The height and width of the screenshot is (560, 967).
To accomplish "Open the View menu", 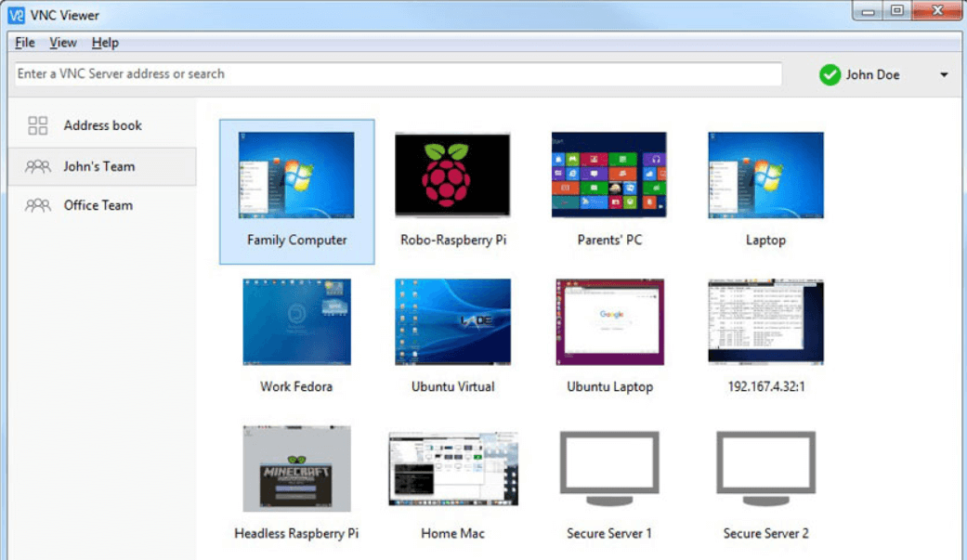I will click(x=63, y=43).
